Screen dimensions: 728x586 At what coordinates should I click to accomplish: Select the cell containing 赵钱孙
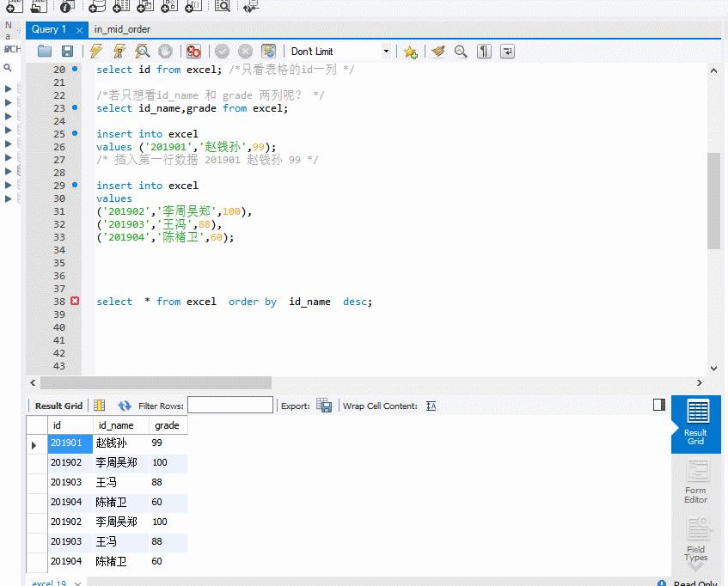click(121, 443)
